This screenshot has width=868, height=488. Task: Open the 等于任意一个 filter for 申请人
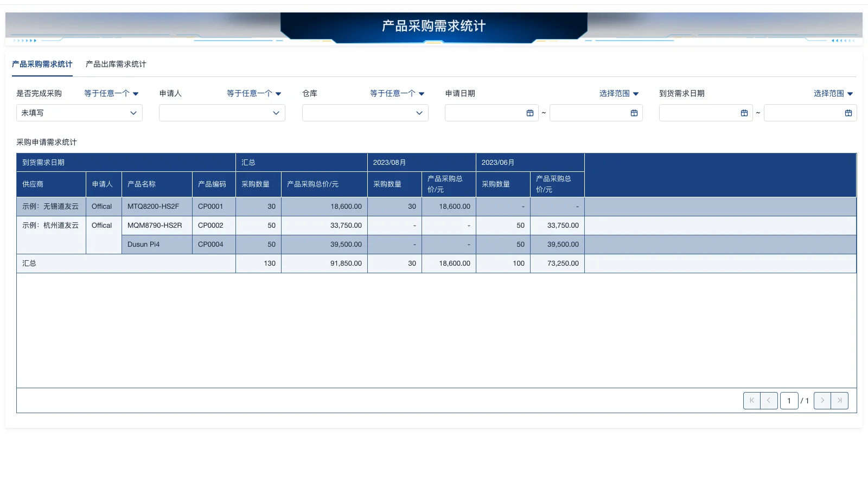(x=254, y=93)
